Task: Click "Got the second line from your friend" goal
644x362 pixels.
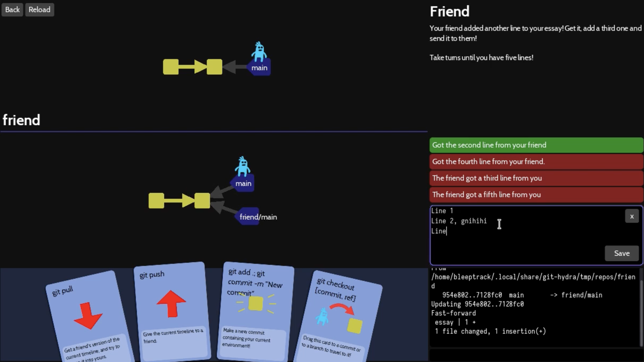Action: [536, 145]
